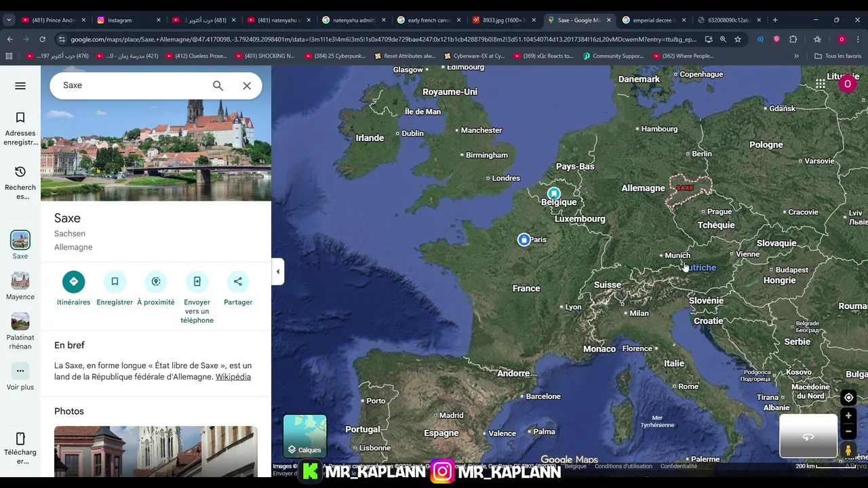Click the Londres city label
Screen dimensions: 868x488
(506, 178)
